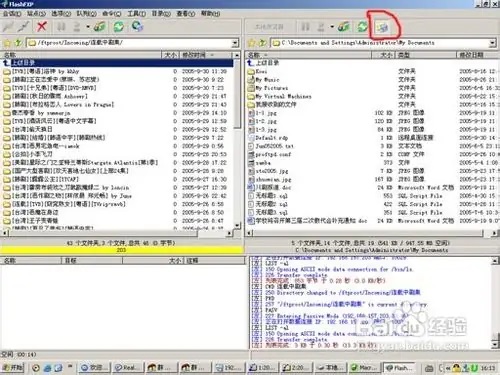Click the 开始 Start button on taskbar

coord(12,368)
